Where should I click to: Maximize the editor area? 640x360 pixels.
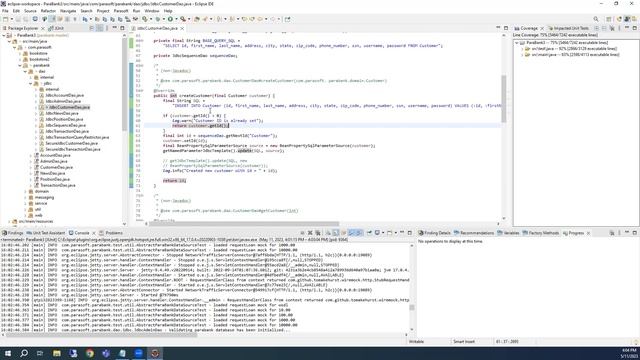point(506,28)
